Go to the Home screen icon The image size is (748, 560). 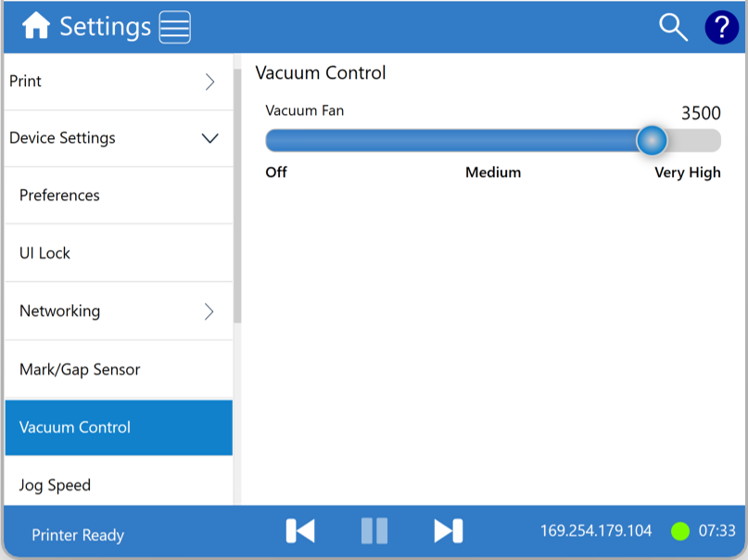[x=36, y=27]
